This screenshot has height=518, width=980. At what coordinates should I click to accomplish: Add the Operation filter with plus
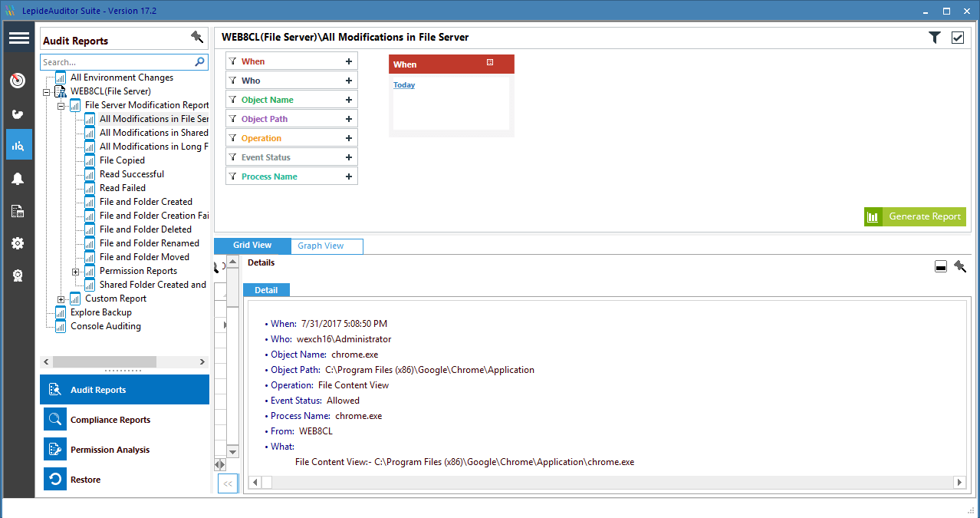(x=348, y=138)
